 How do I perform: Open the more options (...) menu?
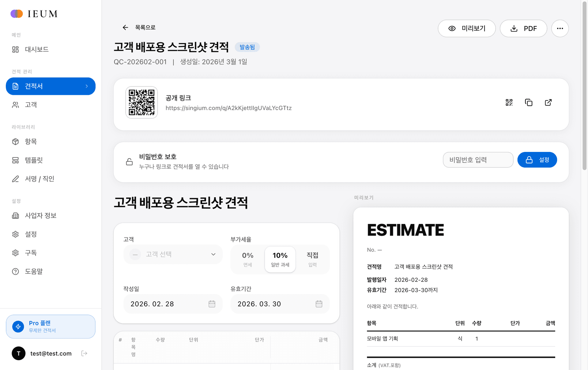click(x=560, y=28)
